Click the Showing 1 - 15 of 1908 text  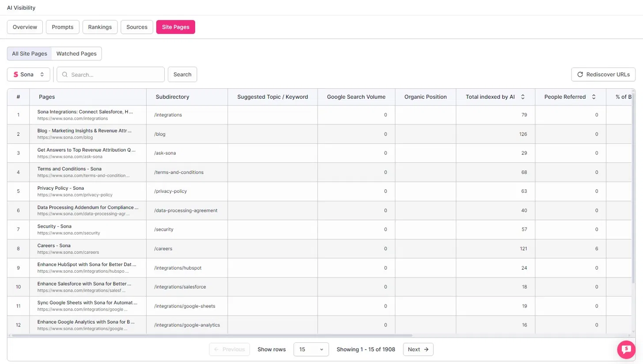click(366, 349)
